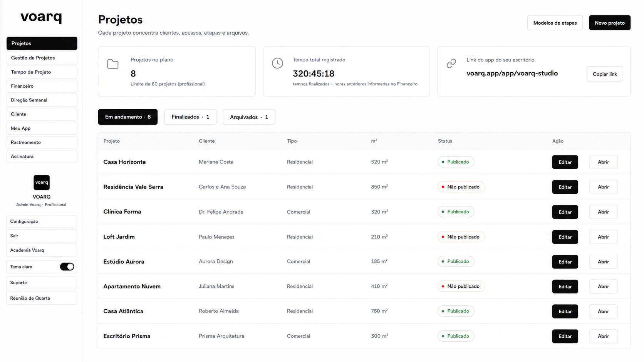This screenshot has height=362, width=644.
Task: Switch to the Arquivados tab
Action: pyautogui.click(x=249, y=117)
